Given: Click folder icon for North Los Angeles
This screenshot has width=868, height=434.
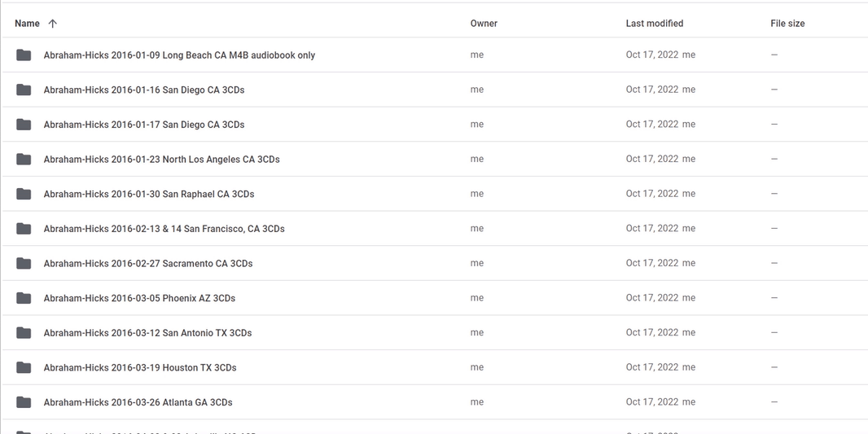Looking at the screenshot, I should (x=24, y=160).
